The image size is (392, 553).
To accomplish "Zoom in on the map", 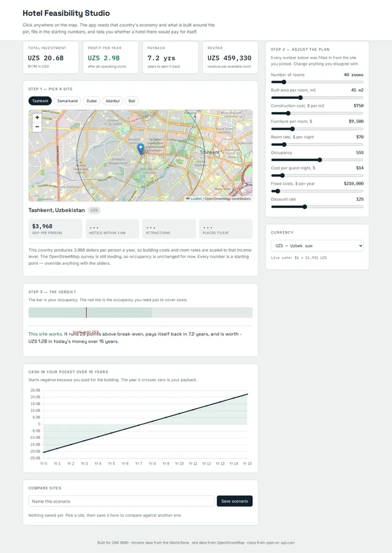I will (37, 118).
